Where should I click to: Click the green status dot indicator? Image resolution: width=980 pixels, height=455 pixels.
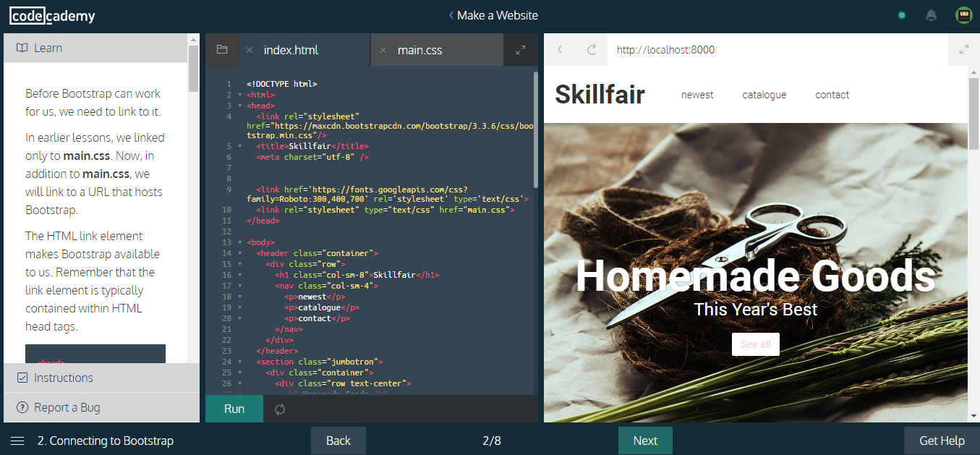(x=902, y=15)
